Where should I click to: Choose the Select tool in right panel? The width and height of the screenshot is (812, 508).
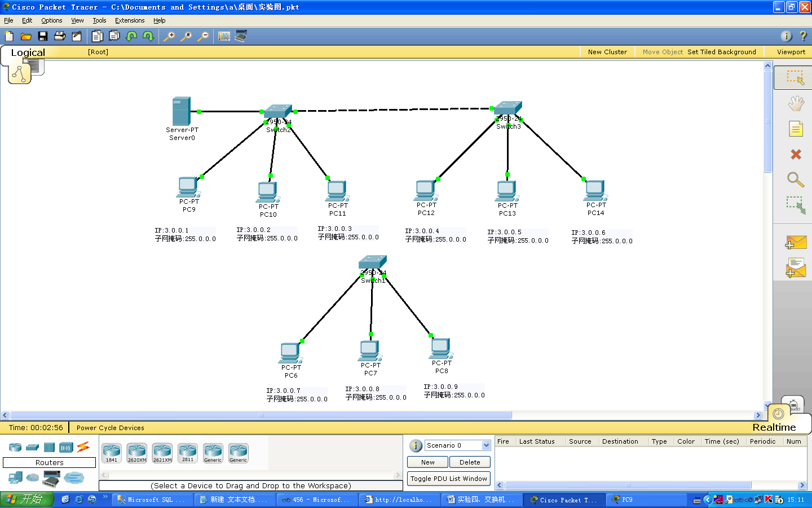pos(796,77)
